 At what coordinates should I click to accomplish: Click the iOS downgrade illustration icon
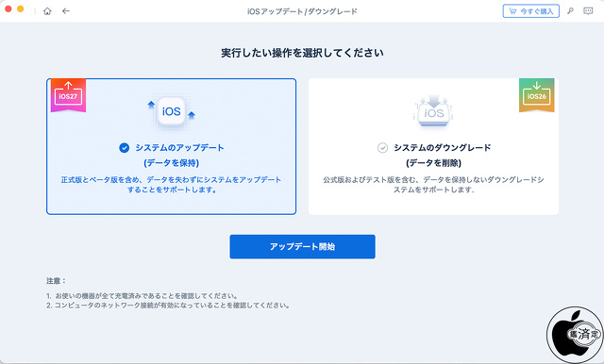(434, 111)
